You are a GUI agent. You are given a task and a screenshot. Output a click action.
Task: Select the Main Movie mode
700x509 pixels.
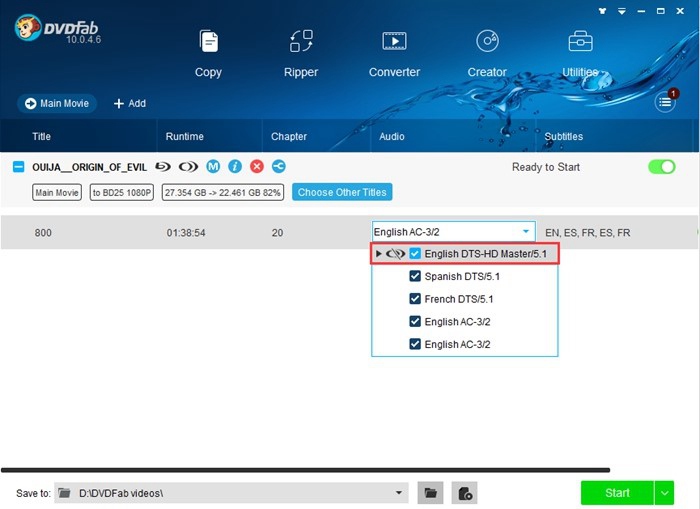57,103
